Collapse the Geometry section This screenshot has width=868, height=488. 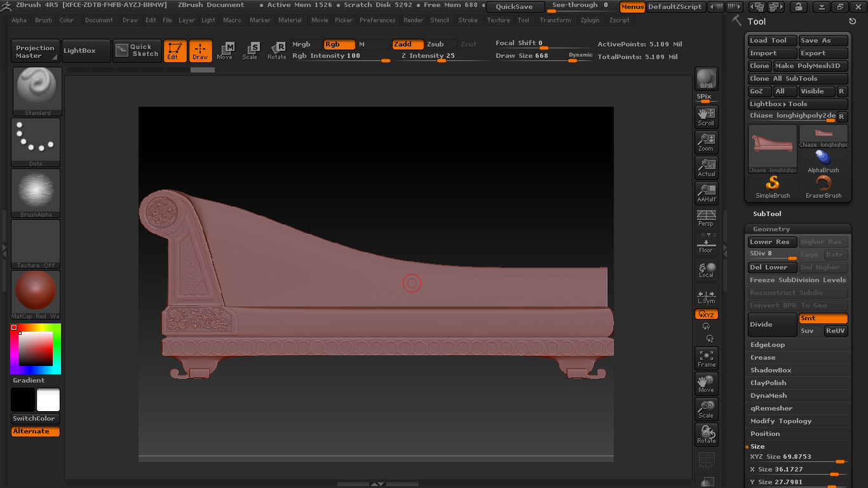(x=771, y=229)
